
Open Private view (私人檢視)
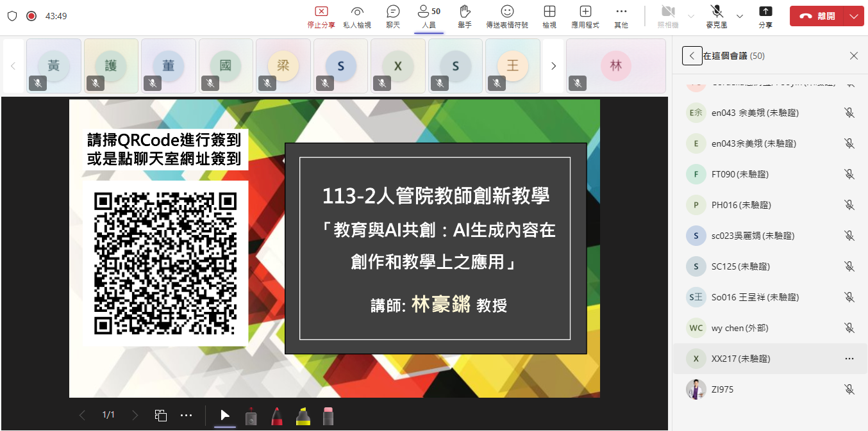tap(357, 17)
